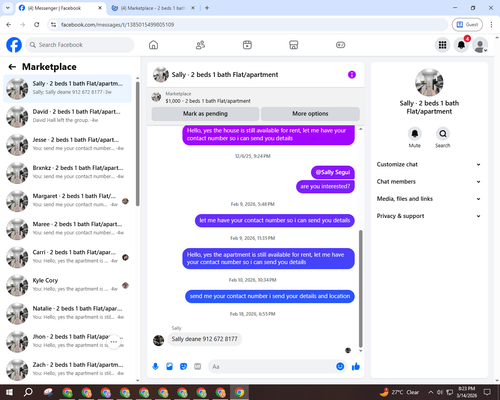This screenshot has height=400, width=500.
Task: Open conversation with Zach - 2 beds
Action: 67,370
